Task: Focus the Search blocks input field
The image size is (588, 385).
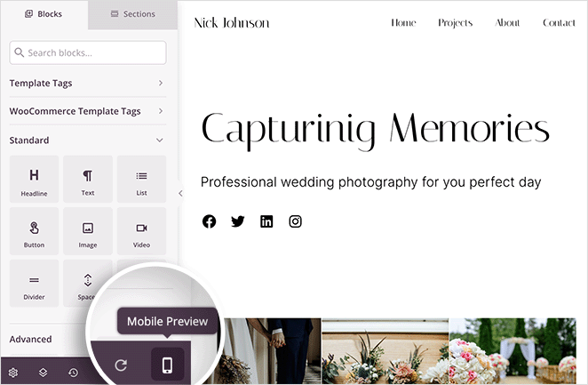Action: click(x=88, y=53)
